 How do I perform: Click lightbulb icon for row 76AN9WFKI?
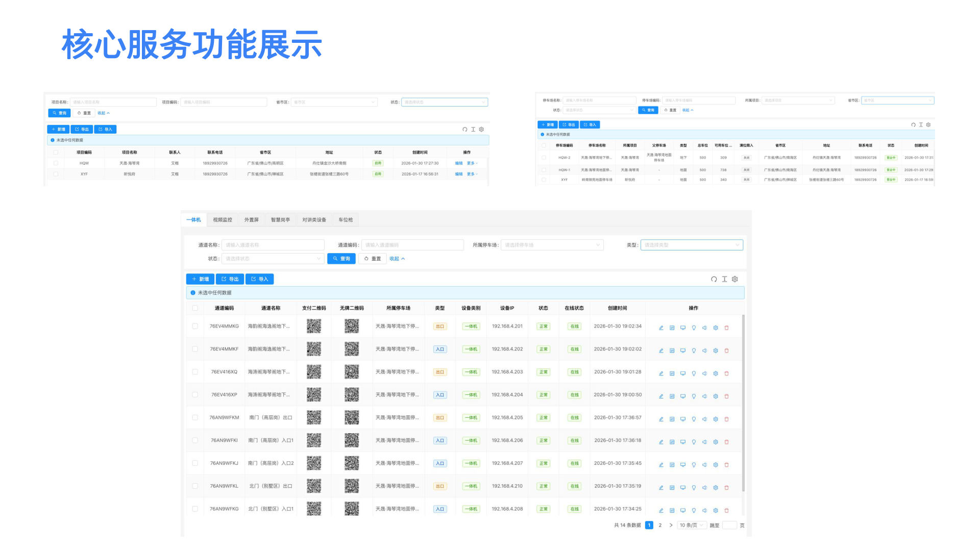pos(694,442)
